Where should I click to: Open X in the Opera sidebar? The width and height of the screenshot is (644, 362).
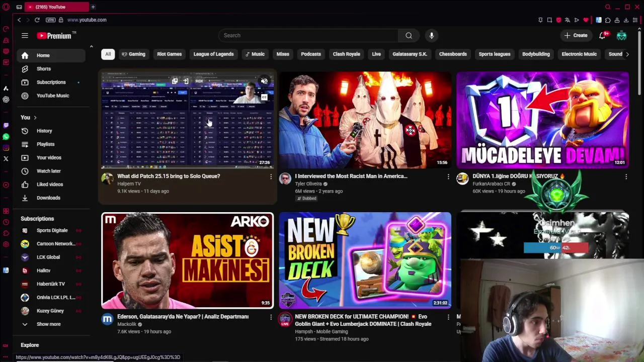[6, 158]
